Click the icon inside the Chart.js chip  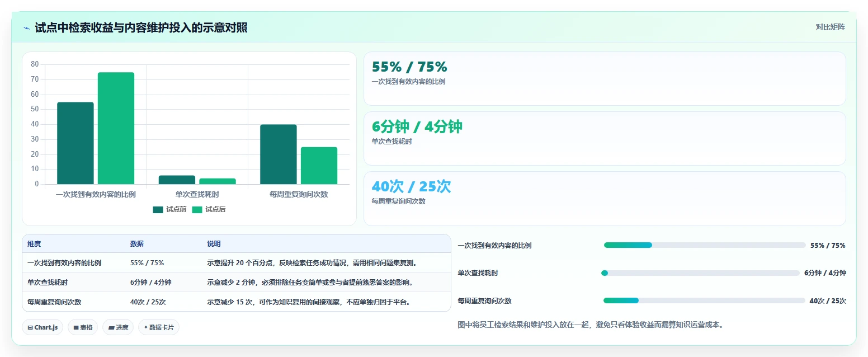point(30,328)
